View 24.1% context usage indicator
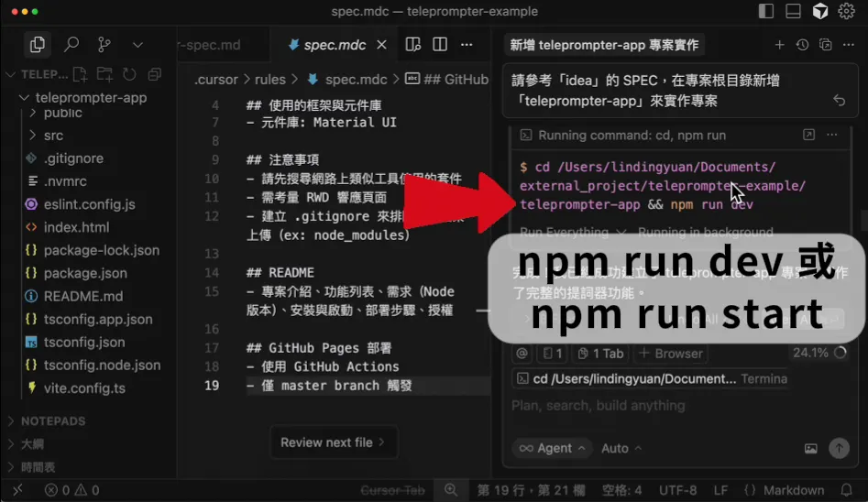The image size is (868, 502). [x=819, y=353]
